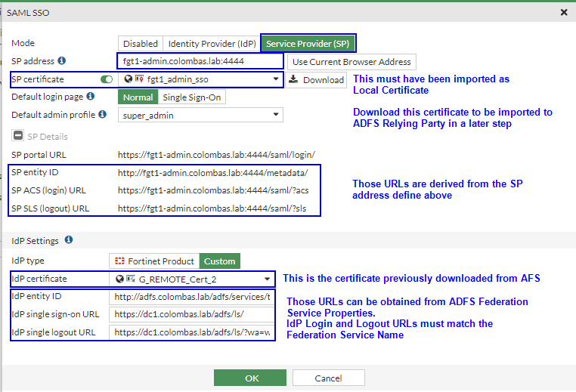Set Mode to Service Provider (SP)

[x=308, y=44]
